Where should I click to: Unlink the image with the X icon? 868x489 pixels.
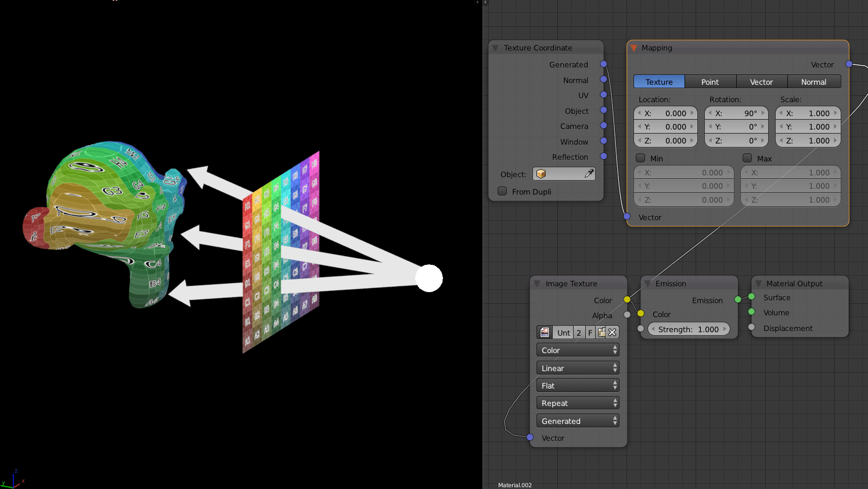click(x=613, y=332)
